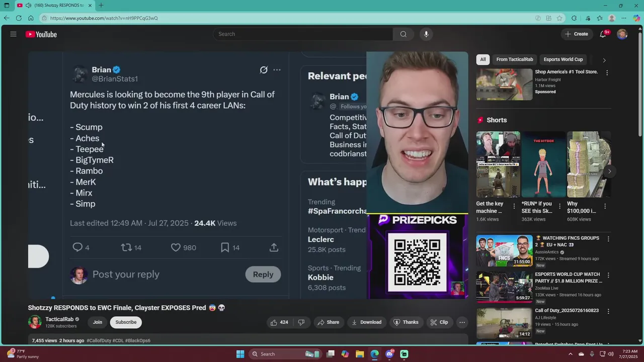Open more actions menu below video
The width and height of the screenshot is (644, 362).
[462, 322]
